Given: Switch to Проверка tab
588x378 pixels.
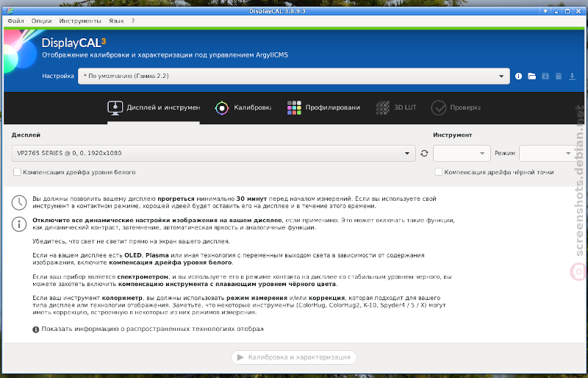Looking at the screenshot, I should 456,107.
